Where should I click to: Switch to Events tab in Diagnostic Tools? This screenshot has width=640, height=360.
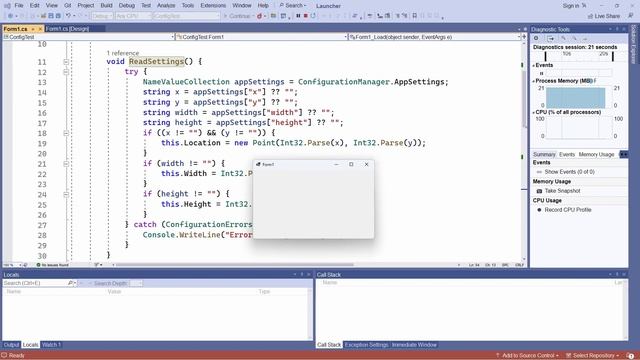coord(567,155)
